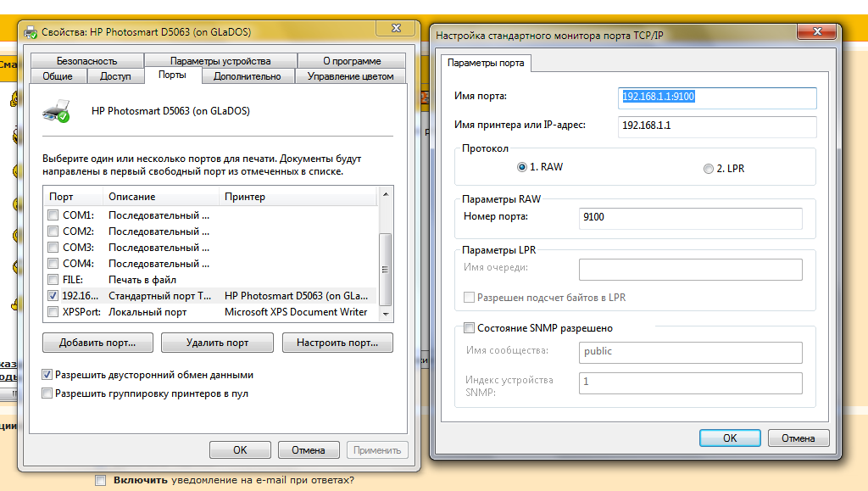Image resolution: width=868 pixels, height=491 pixels.
Task: Enable SNMP status checkbox
Action: click(x=469, y=327)
